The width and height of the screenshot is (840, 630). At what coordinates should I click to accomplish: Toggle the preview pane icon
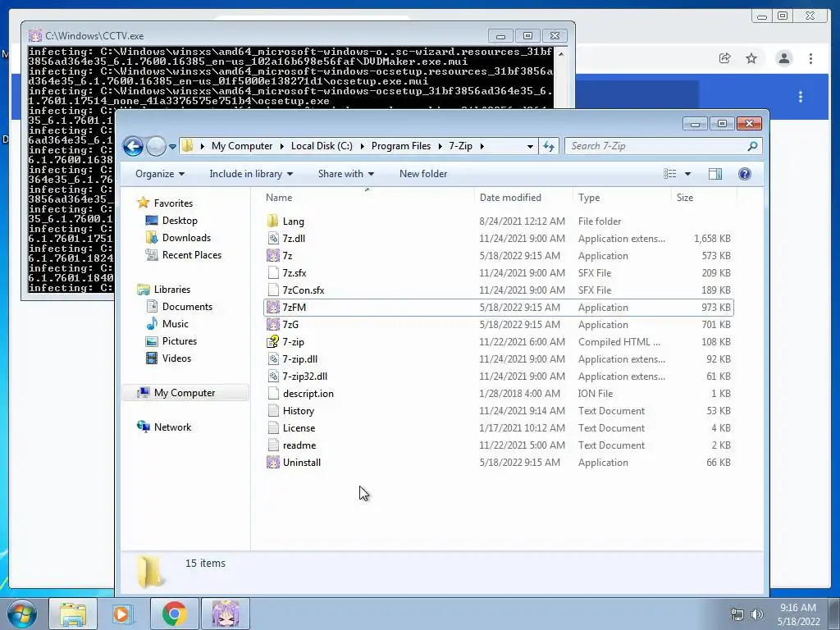pyautogui.click(x=715, y=174)
